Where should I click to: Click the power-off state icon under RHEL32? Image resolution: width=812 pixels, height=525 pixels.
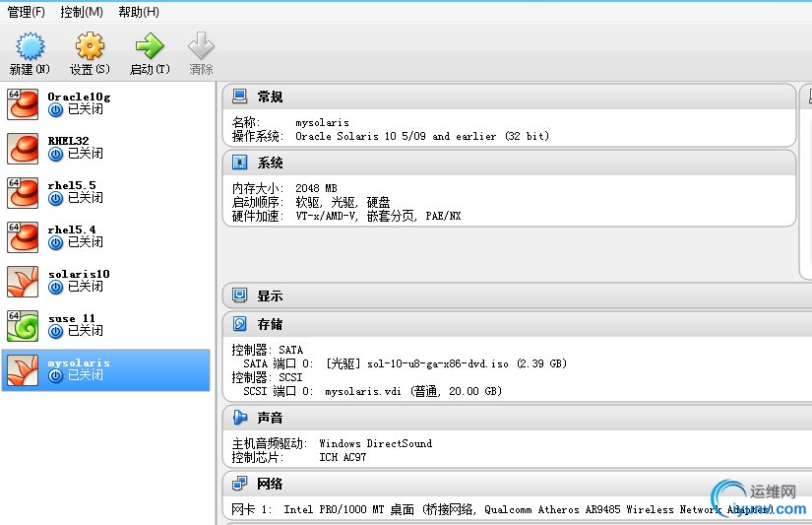[55, 154]
